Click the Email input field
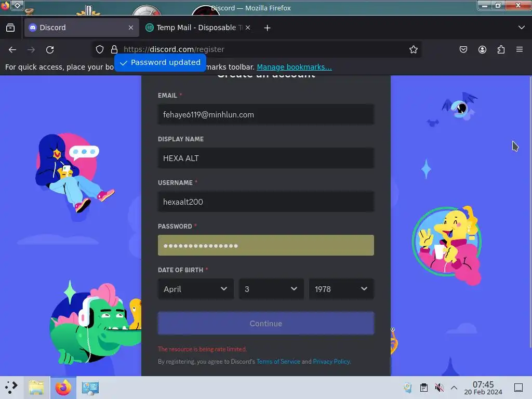The width and height of the screenshot is (532, 399). point(265,115)
